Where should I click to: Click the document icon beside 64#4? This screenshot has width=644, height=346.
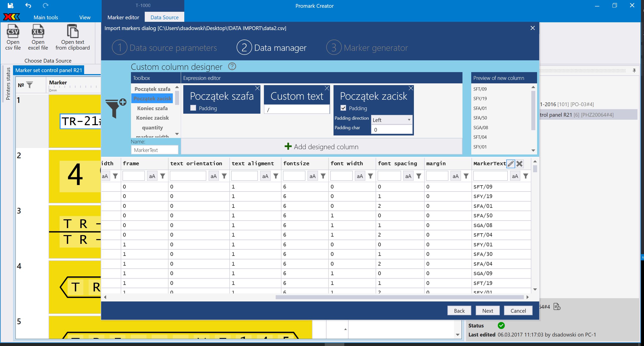557,307
